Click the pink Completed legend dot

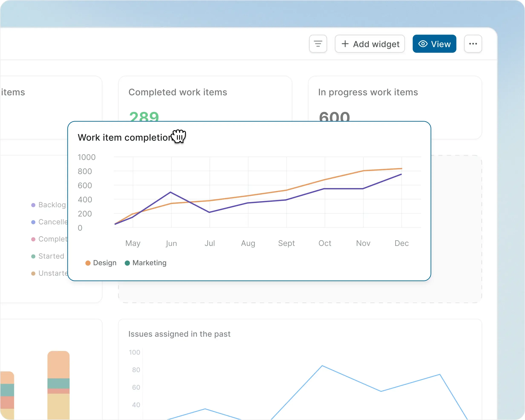coord(33,239)
